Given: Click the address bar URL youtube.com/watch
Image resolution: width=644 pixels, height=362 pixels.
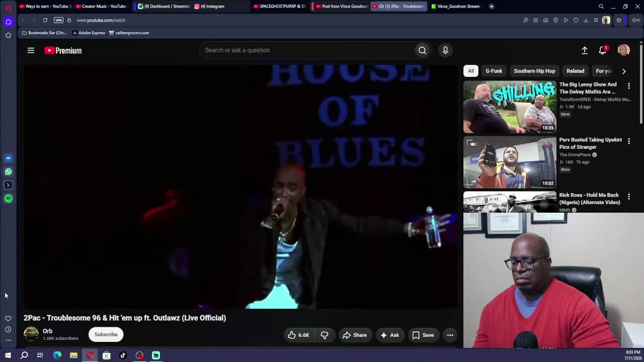Looking at the screenshot, I should click(x=101, y=20).
